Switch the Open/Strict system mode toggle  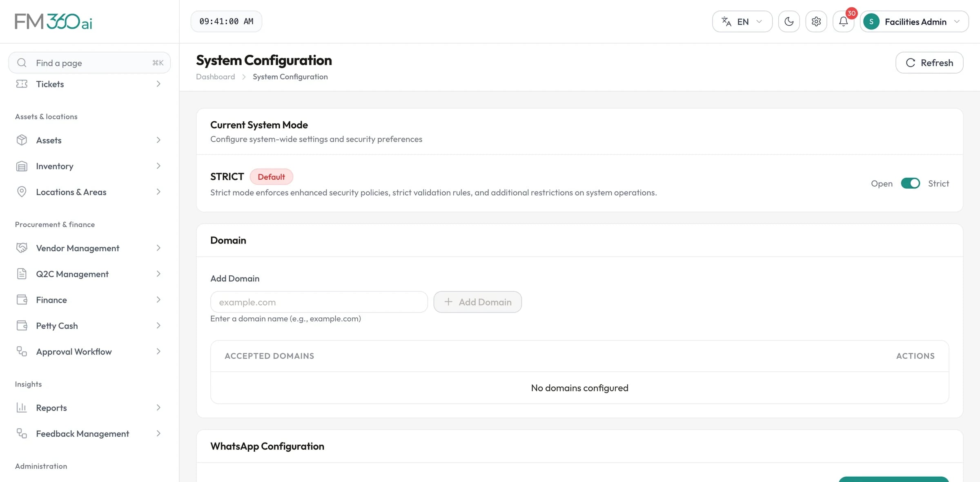910,183
